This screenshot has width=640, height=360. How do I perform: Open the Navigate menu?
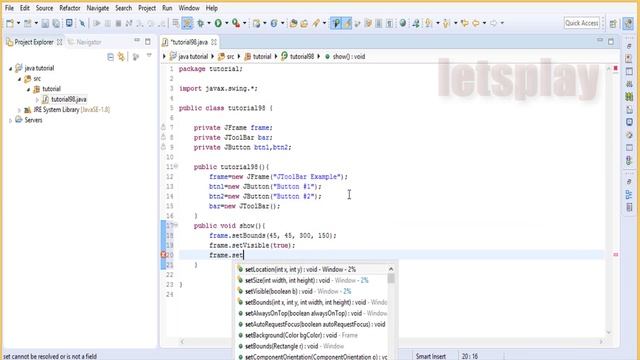pos(98,8)
